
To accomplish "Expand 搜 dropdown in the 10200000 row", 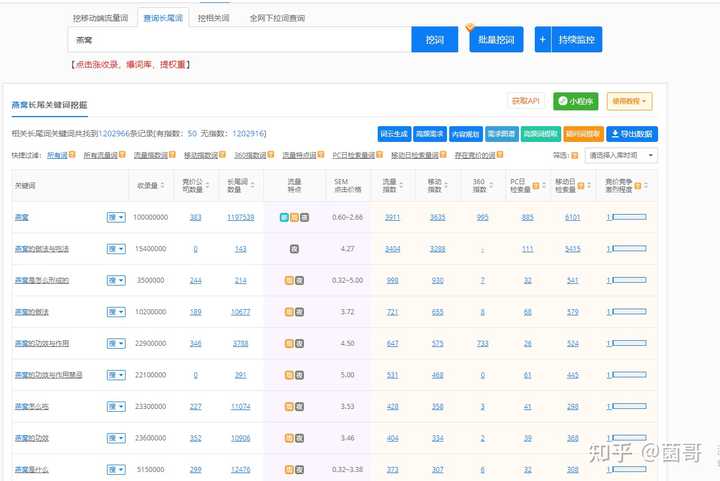I will point(116,312).
